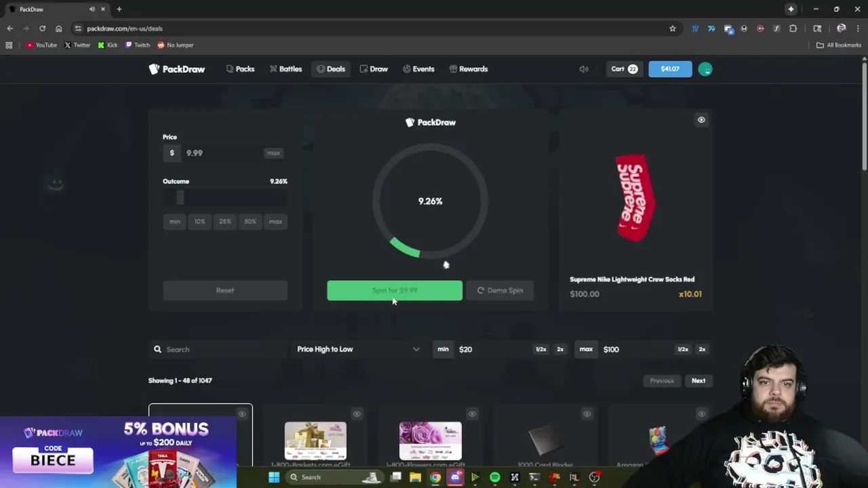
Task: Set price to max in Price field
Action: point(273,153)
